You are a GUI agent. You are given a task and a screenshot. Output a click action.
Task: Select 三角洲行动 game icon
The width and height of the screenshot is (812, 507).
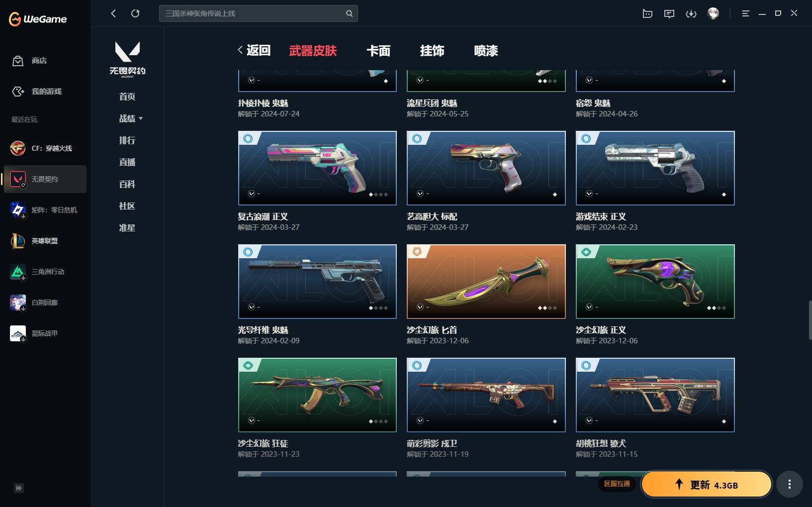[x=18, y=272]
